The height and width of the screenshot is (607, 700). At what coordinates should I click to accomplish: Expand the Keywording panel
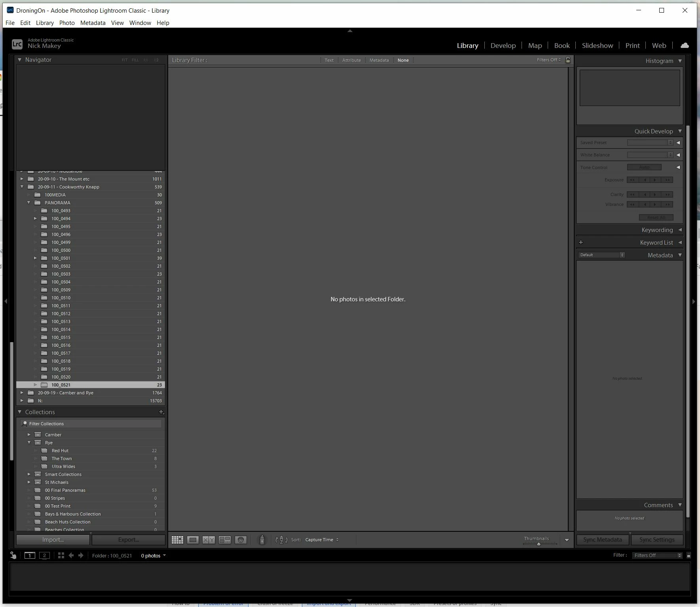pyautogui.click(x=680, y=230)
